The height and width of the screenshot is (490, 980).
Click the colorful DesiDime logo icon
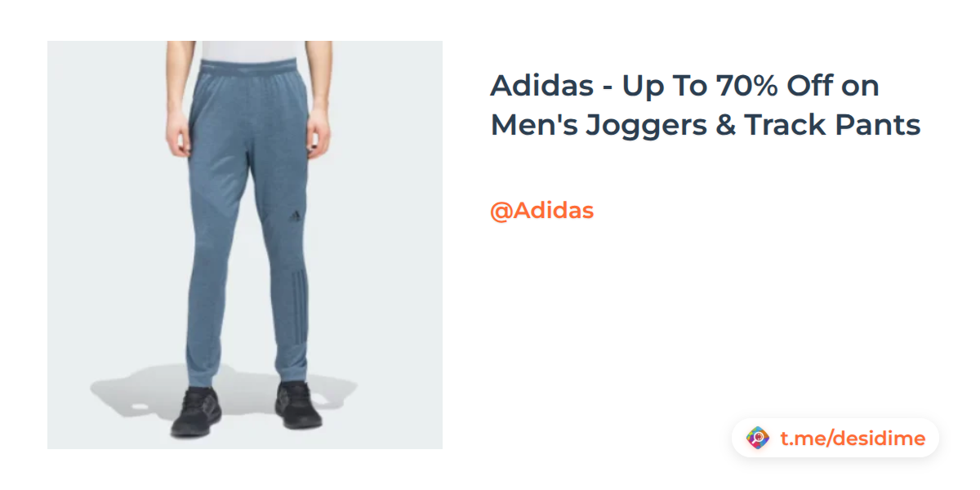point(759,439)
